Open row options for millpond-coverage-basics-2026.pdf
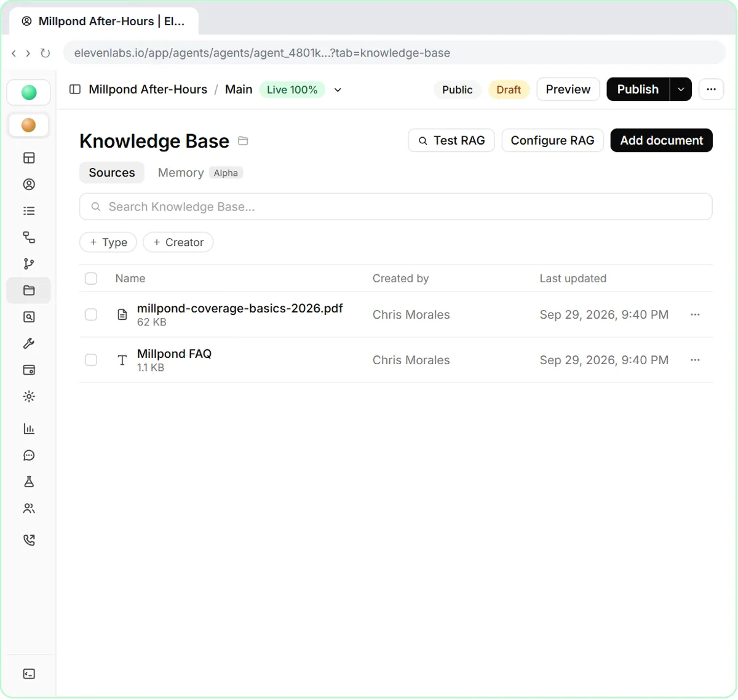The width and height of the screenshot is (738, 700). click(696, 314)
